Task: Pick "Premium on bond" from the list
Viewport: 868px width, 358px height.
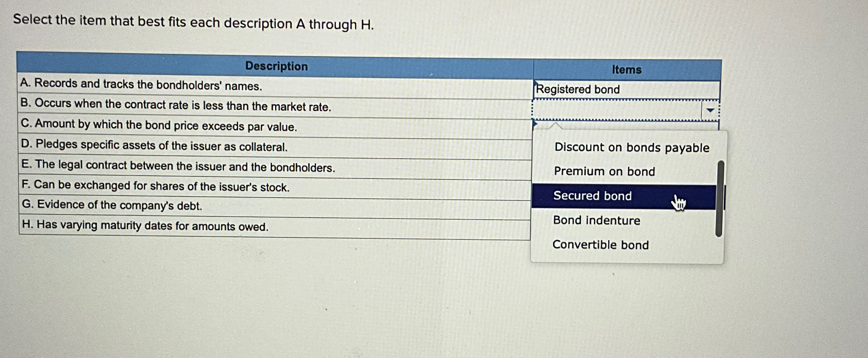Action: (x=604, y=172)
